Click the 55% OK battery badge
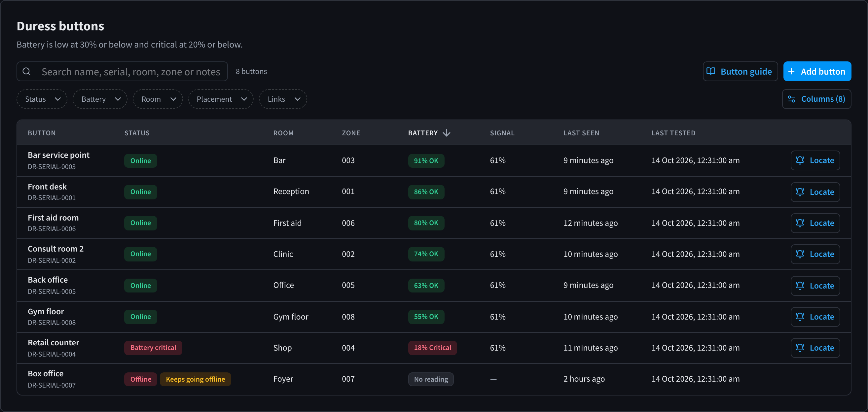Image resolution: width=868 pixels, height=412 pixels. tap(426, 317)
